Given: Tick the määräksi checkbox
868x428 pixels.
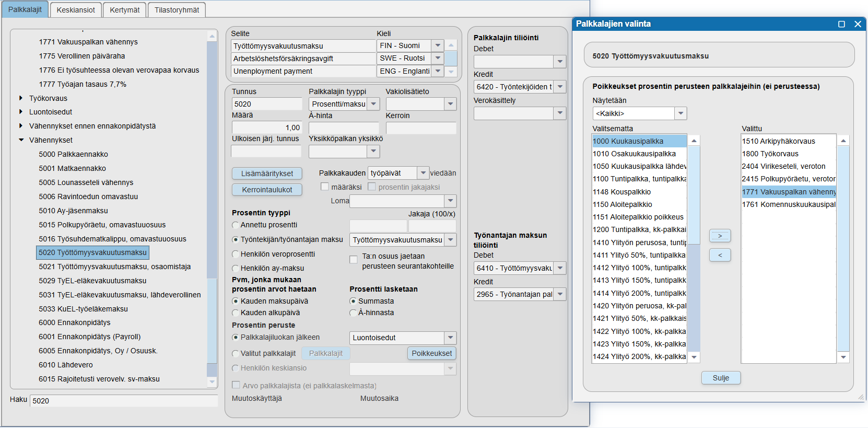Looking at the screenshot, I should click(x=324, y=187).
